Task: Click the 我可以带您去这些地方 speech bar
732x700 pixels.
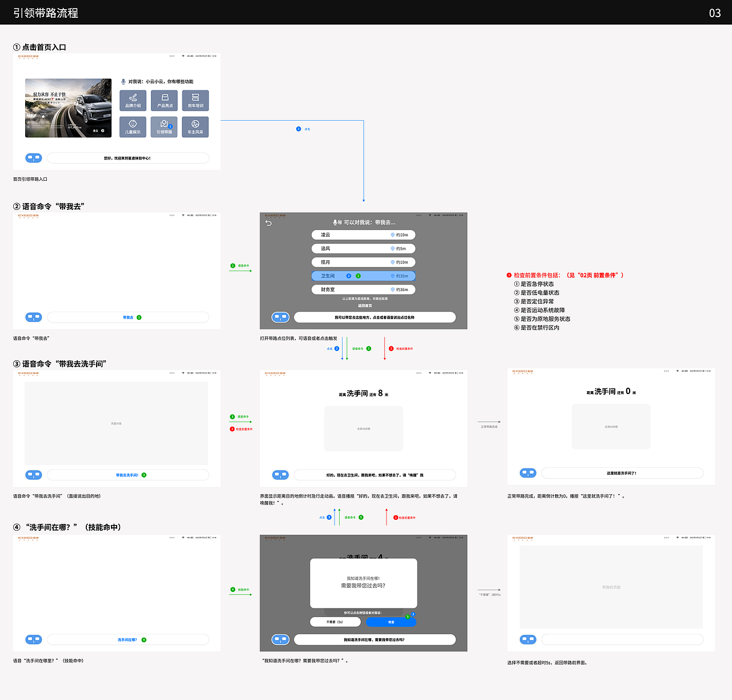Action: coord(375,317)
